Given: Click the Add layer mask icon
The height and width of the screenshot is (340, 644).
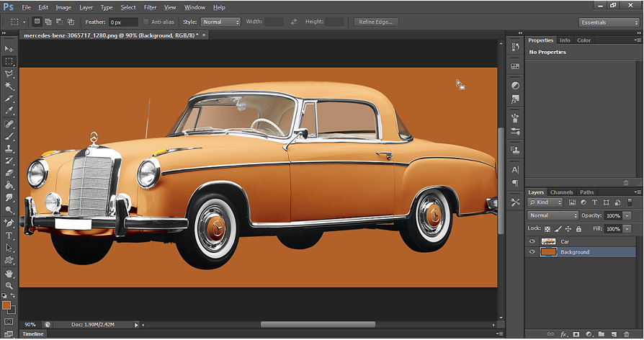Looking at the screenshot, I should [576, 334].
